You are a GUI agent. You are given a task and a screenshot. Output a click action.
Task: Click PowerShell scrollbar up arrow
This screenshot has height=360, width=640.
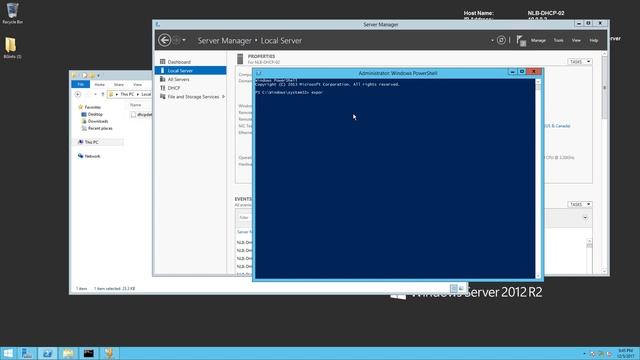click(538, 82)
